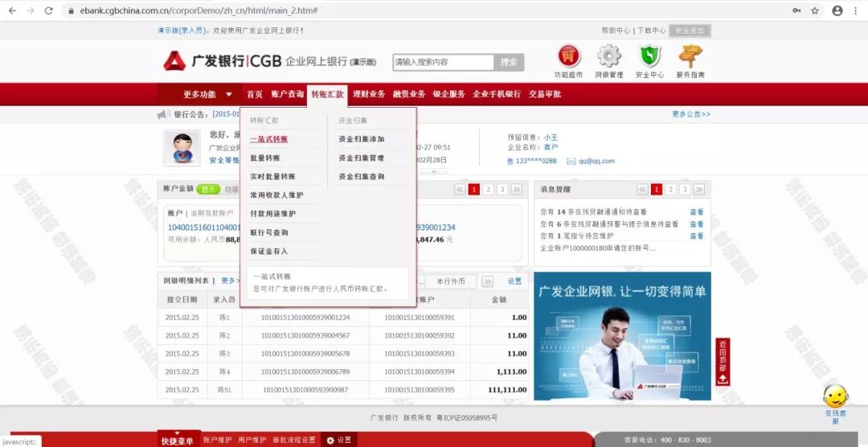
Task: Reload the page with refresh icon
Action: coord(49,10)
